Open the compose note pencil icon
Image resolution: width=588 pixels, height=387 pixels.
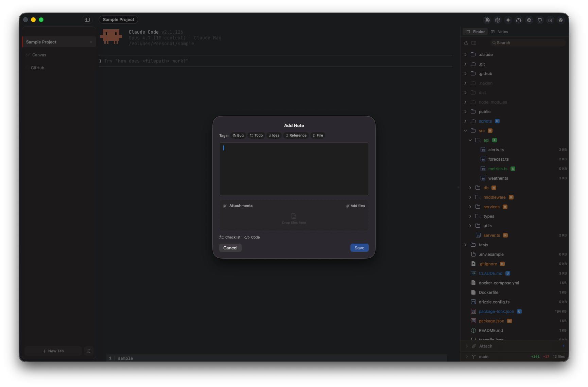550,20
